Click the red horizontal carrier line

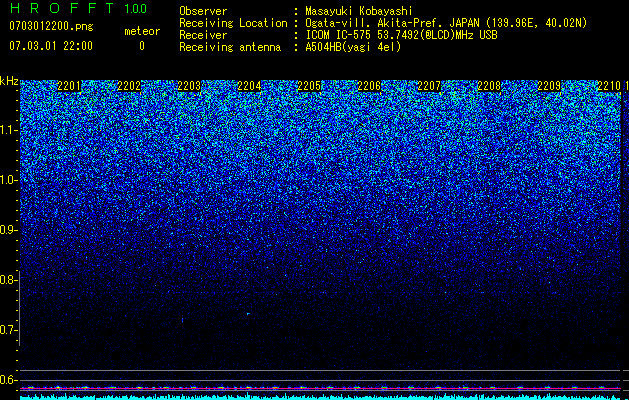320,389
